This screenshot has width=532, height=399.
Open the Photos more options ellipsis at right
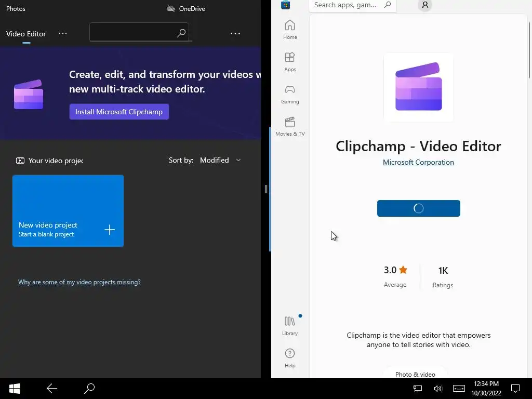click(235, 34)
